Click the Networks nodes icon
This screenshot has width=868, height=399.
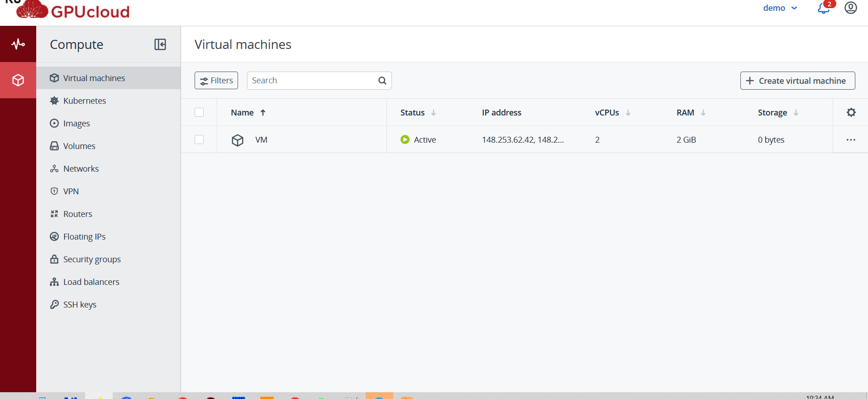(x=54, y=168)
